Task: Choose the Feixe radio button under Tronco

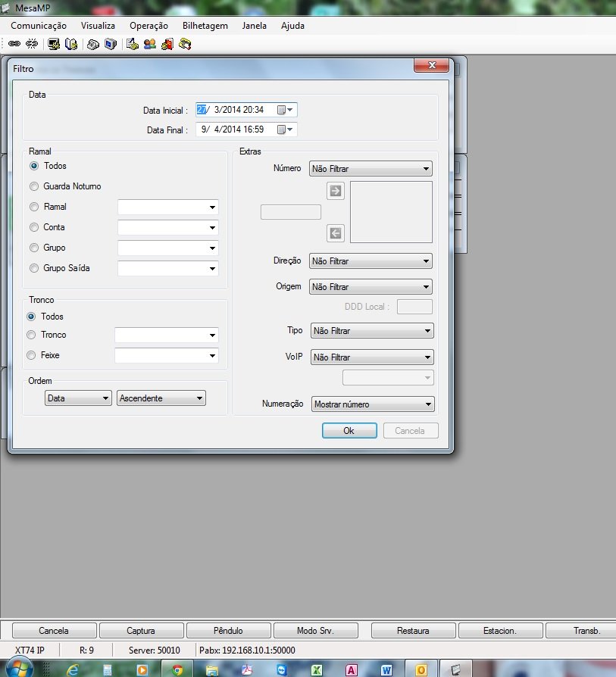Action: [x=31, y=355]
